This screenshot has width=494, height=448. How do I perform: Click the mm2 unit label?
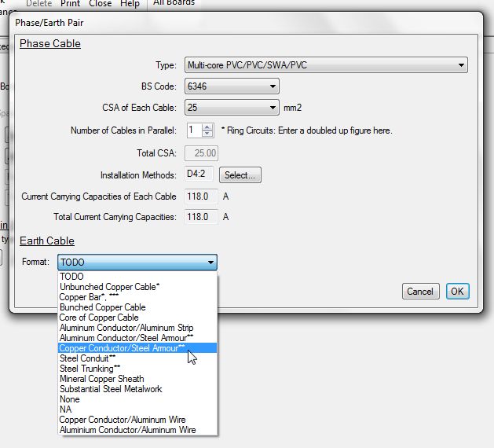tap(292, 108)
